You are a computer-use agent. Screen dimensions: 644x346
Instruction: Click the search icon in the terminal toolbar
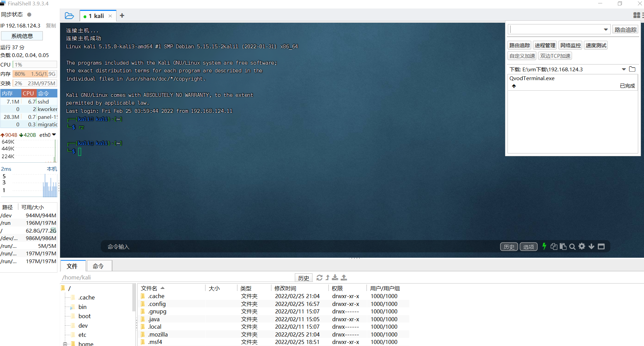pos(572,247)
